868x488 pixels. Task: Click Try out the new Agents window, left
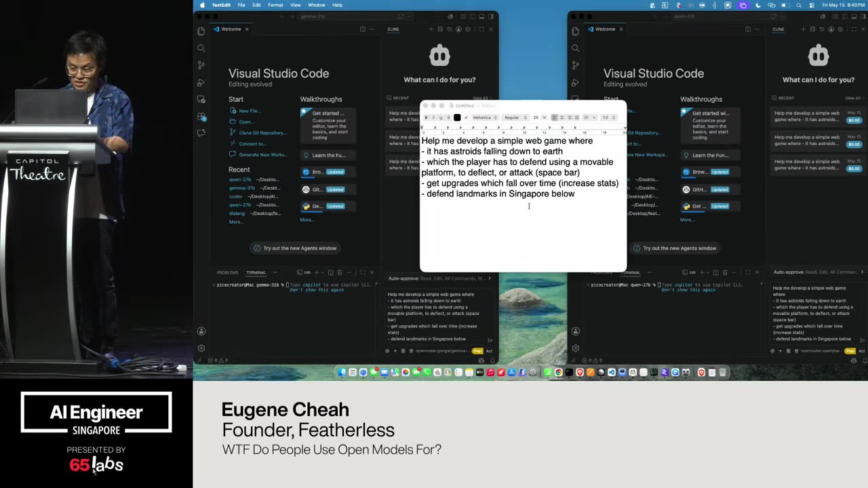tap(295, 248)
